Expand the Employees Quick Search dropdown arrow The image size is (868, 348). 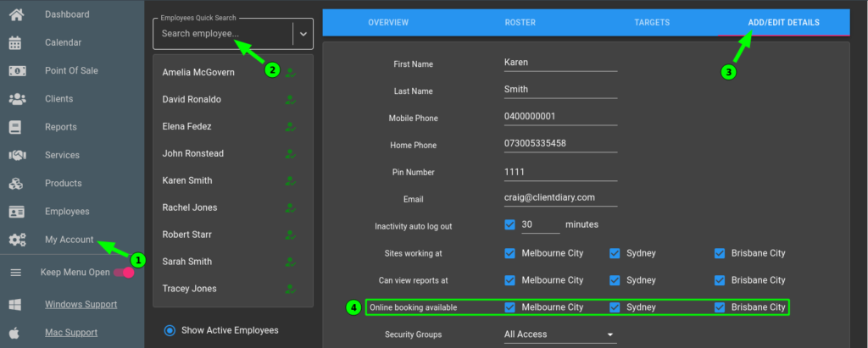click(303, 34)
